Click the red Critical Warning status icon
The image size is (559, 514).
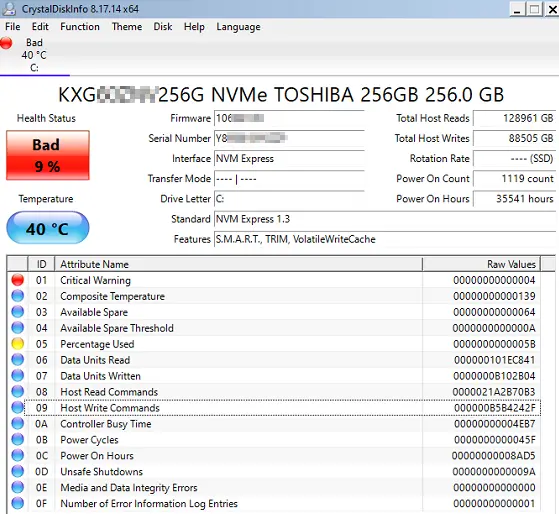click(17, 280)
